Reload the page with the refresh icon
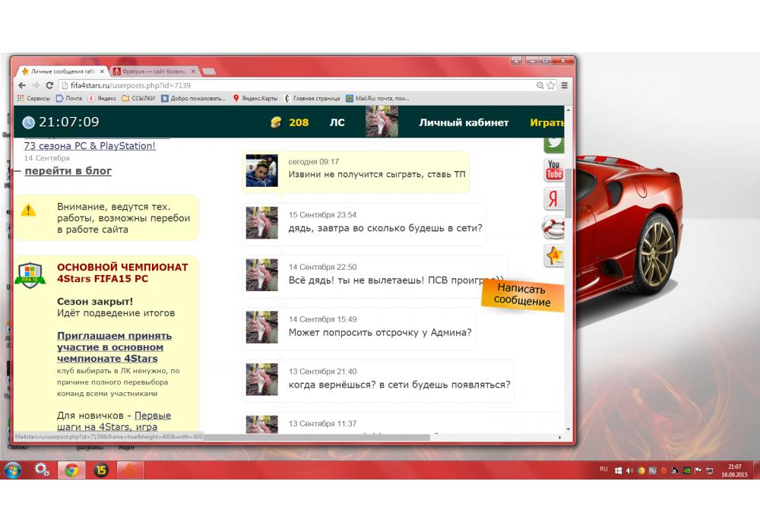Viewport: 760px width, 532px height. coord(49,86)
